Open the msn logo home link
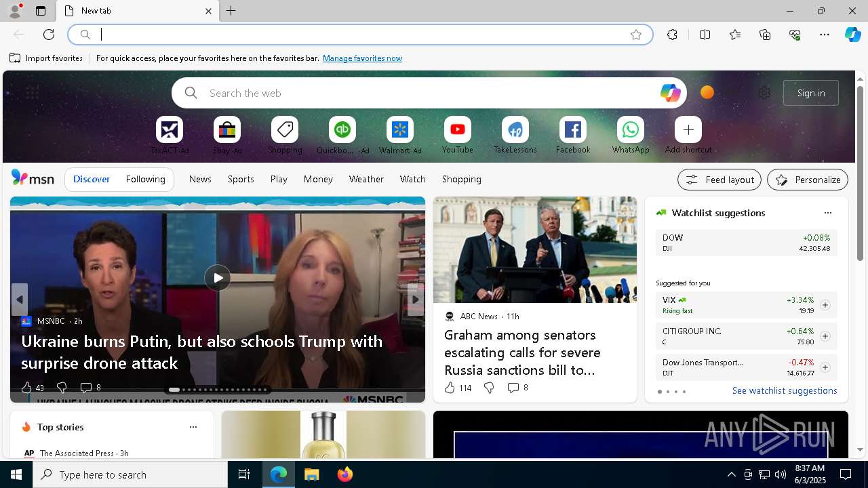This screenshot has height=488, width=868. tap(33, 178)
